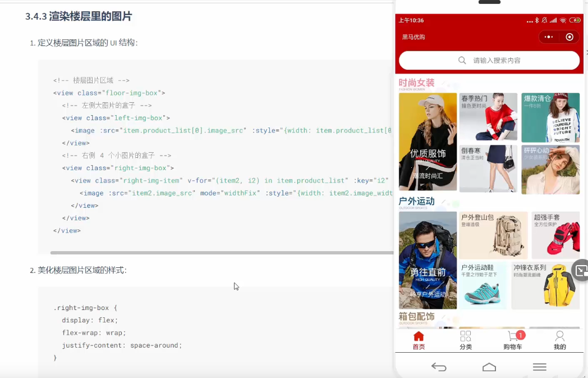The height and width of the screenshot is (378, 588).
Task: Click the phone Bluetooth status icon
Action: click(x=536, y=20)
